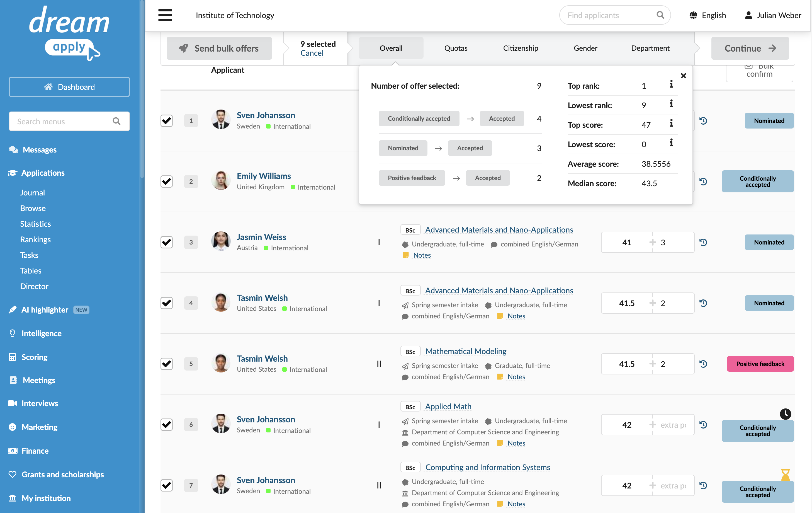Switch to the Quotas tab
Image resolution: width=812 pixels, height=513 pixels.
pyautogui.click(x=456, y=48)
